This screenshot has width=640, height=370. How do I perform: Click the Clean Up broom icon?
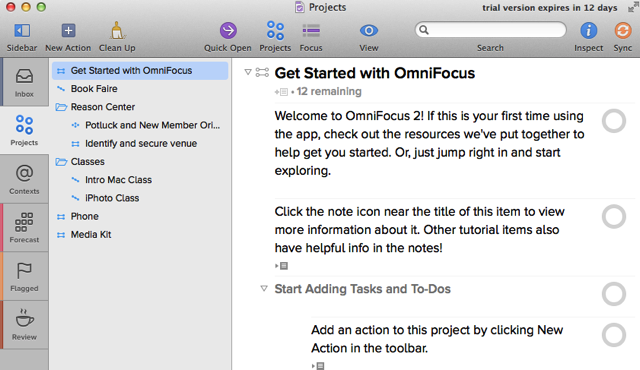(117, 31)
